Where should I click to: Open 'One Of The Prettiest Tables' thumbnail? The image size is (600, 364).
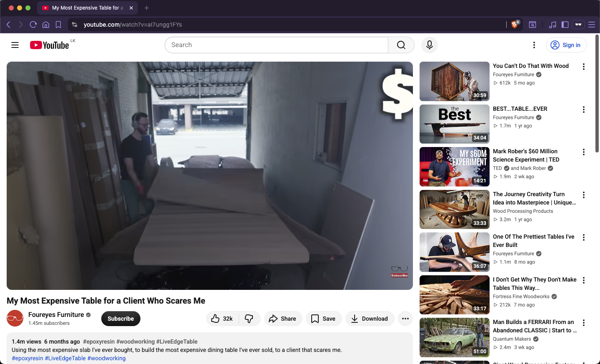(455, 252)
